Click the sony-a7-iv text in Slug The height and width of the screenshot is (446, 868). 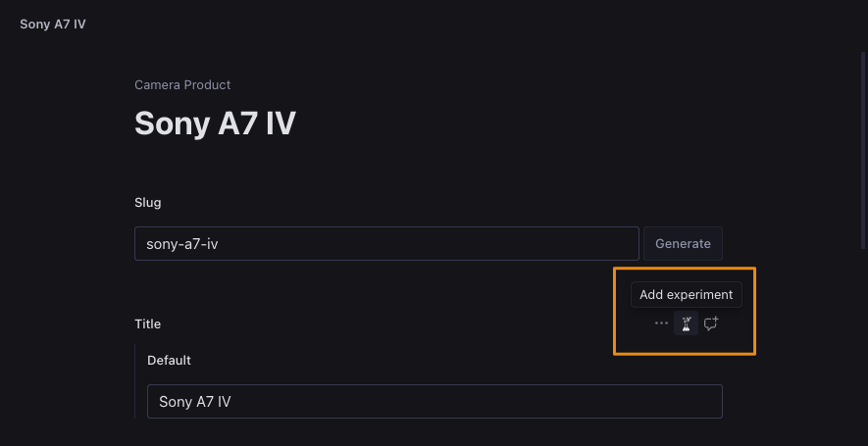tap(182, 244)
